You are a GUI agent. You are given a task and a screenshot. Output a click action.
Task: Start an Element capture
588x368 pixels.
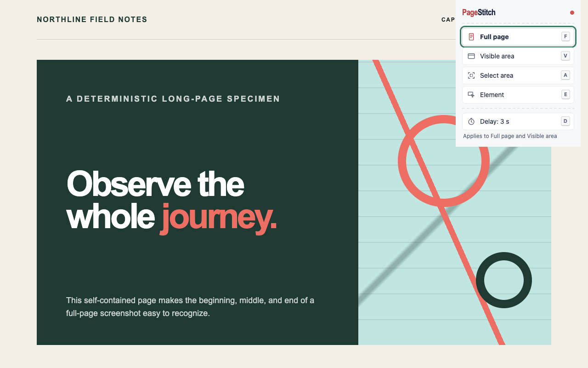(518, 95)
